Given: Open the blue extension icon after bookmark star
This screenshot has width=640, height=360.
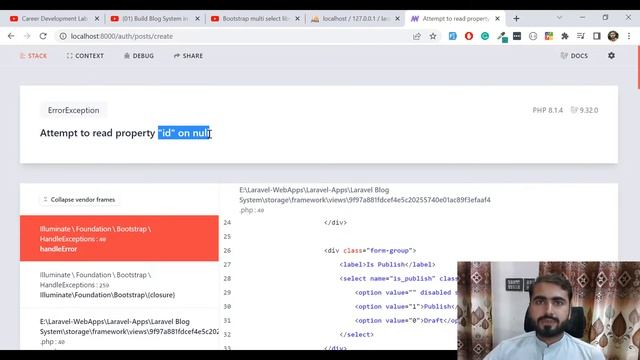Looking at the screenshot, I should pos(453,36).
